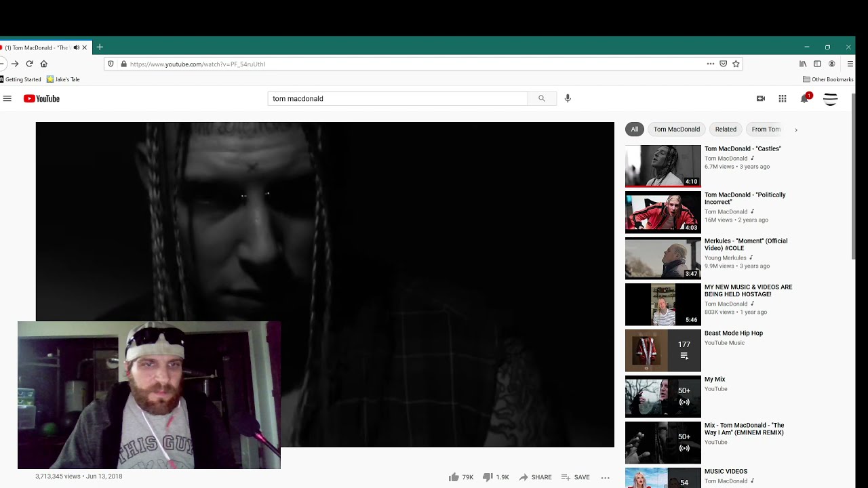Open the Merkules "Moment" video thumbnail

[663, 258]
